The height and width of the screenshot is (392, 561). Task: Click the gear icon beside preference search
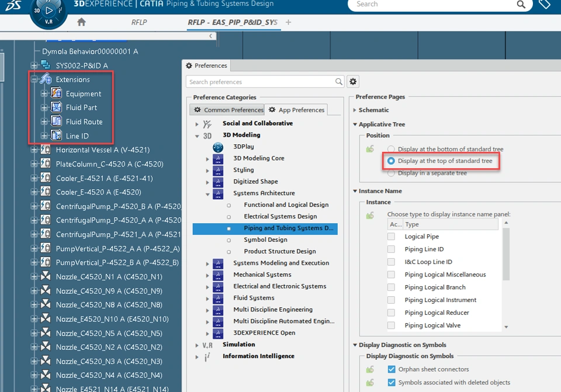[x=353, y=82]
